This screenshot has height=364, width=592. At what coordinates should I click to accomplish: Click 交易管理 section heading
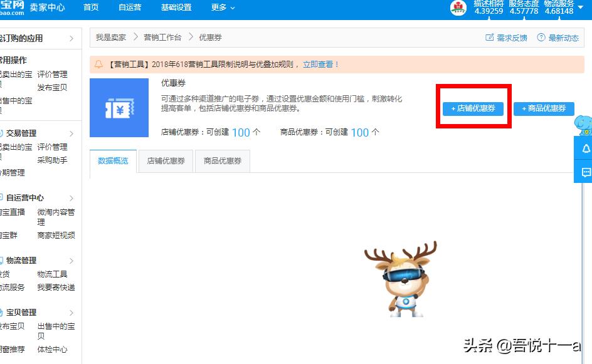(21, 133)
